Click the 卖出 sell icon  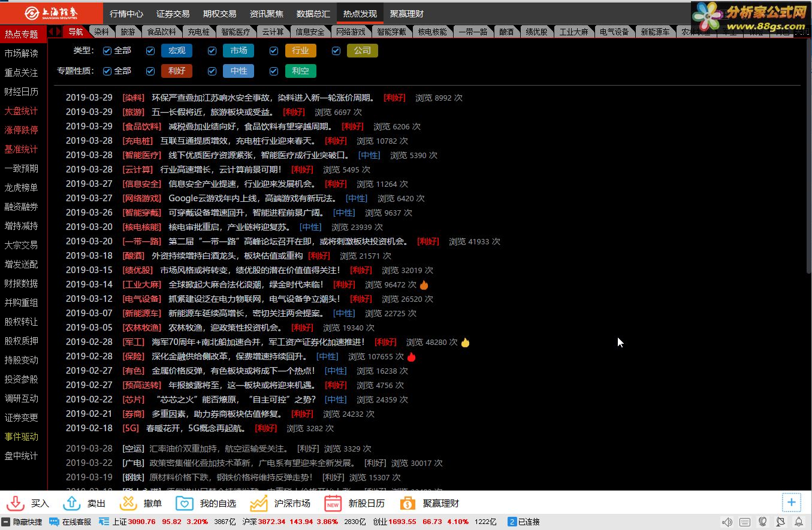(x=72, y=503)
